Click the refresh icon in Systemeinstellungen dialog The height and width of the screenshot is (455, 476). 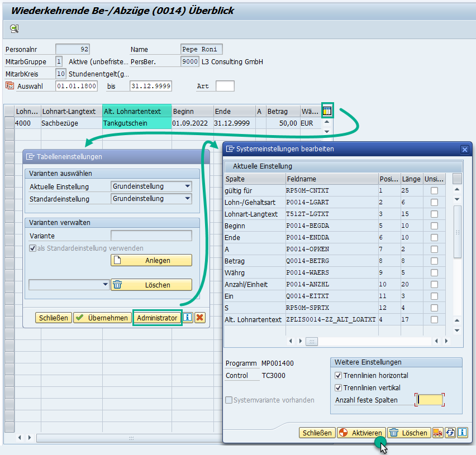point(450,433)
